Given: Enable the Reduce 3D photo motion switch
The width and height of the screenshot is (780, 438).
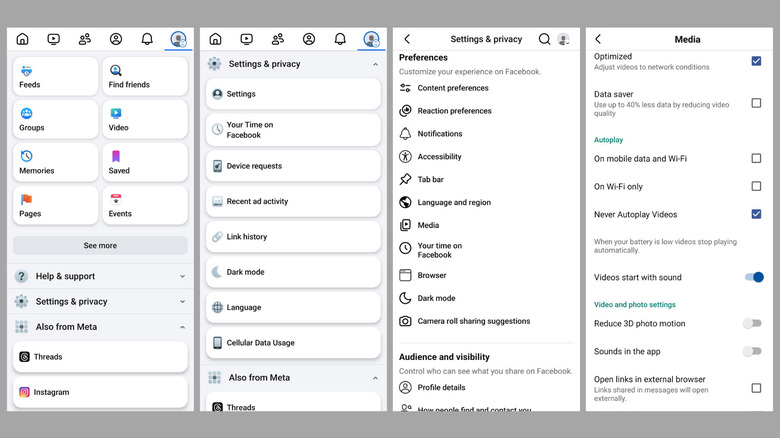Looking at the screenshot, I should 752,323.
